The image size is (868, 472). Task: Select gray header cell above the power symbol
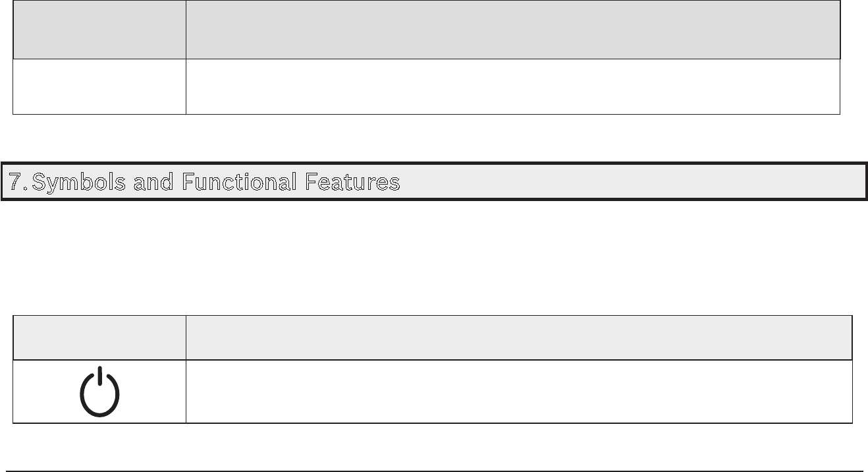99,338
